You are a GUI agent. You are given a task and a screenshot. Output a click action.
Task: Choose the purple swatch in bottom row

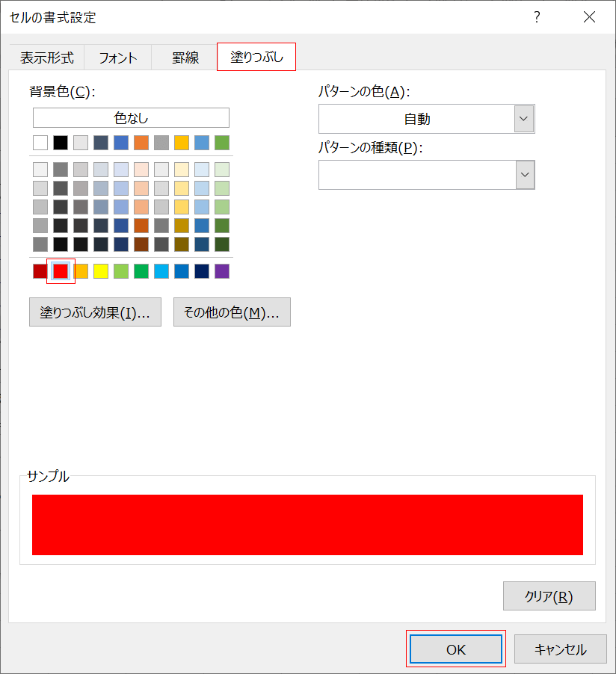pos(221,271)
